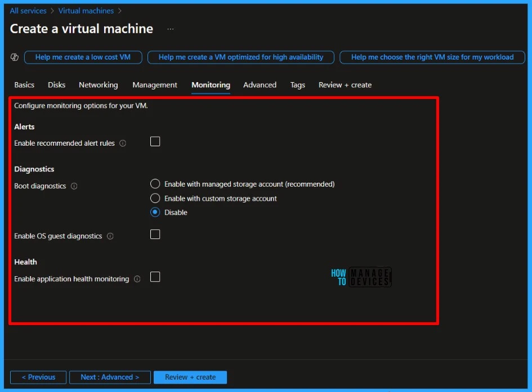Click the Diagnostics section heading
The image size is (532, 392).
(x=34, y=169)
